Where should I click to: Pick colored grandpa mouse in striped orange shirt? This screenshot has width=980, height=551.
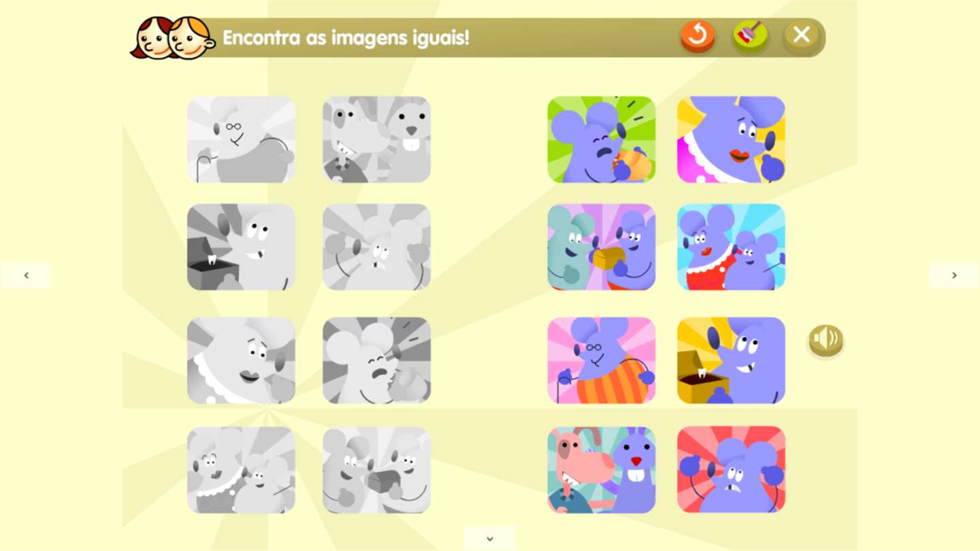coord(602,361)
